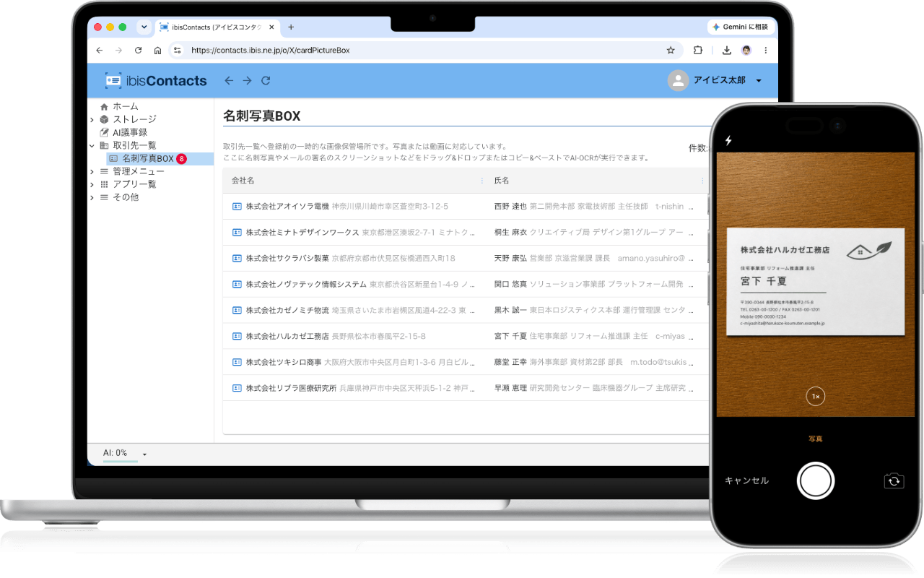Click the 会社名 column header
924x578 pixels.
point(243,181)
